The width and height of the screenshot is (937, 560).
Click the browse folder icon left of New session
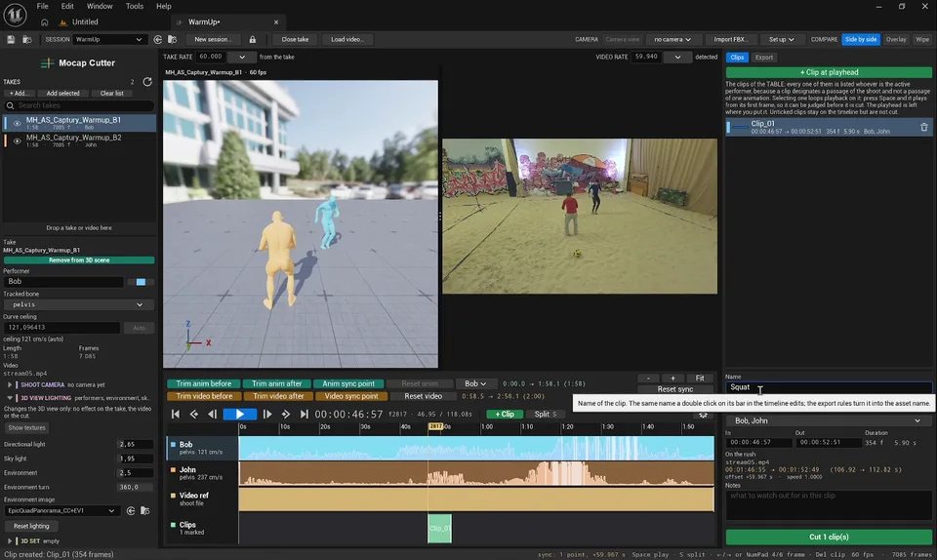172,39
